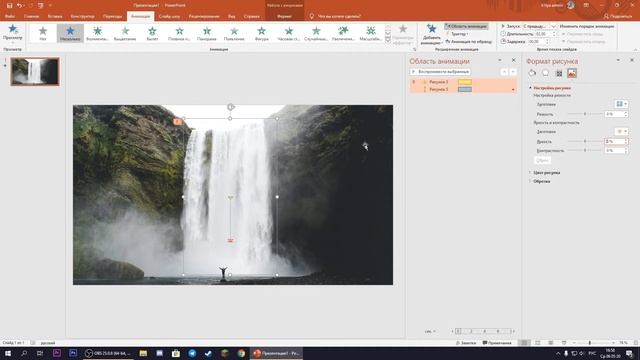Image resolution: width=640 pixels, height=360 pixels.
Task: Expand the animation effects gallery
Action: 388,40
